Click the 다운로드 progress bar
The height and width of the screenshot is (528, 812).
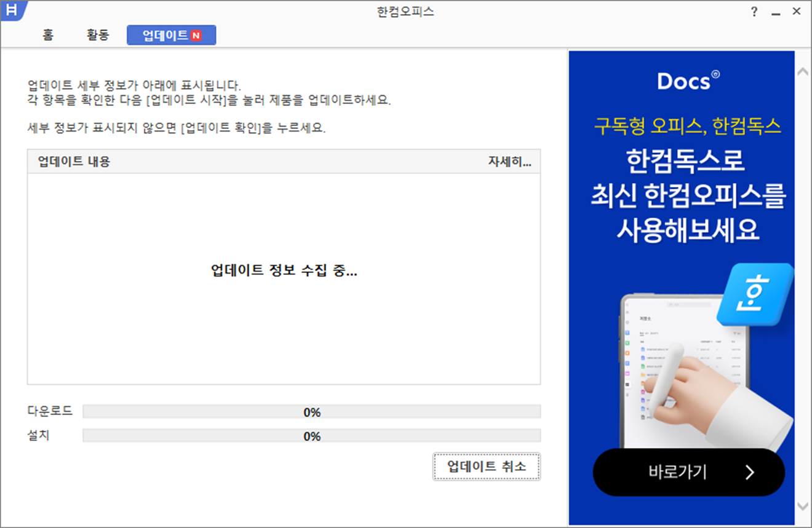click(x=312, y=412)
